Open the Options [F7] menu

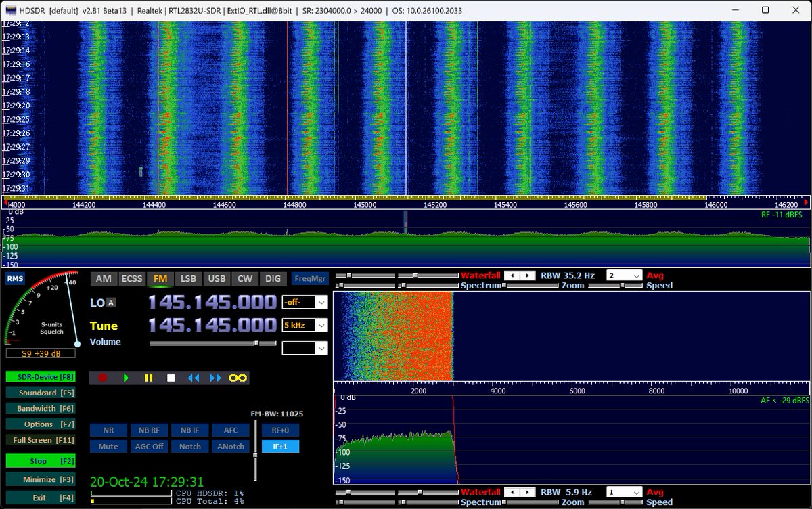point(40,424)
